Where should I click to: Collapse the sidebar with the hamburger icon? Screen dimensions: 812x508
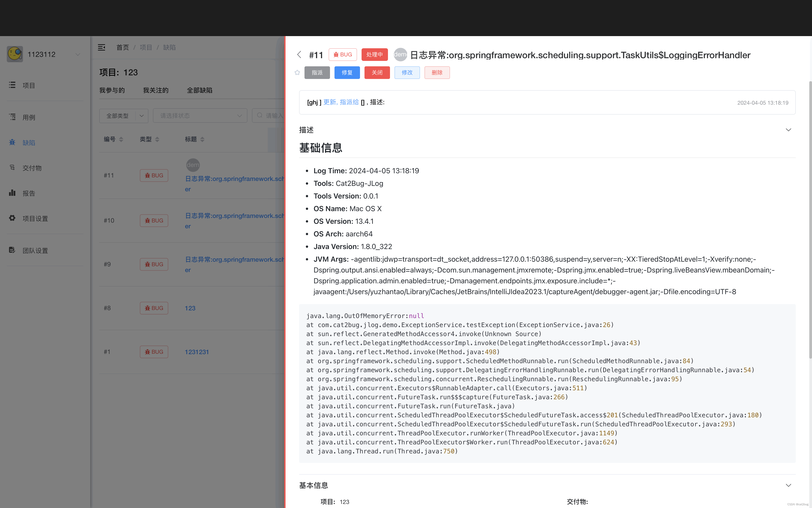tap(101, 47)
